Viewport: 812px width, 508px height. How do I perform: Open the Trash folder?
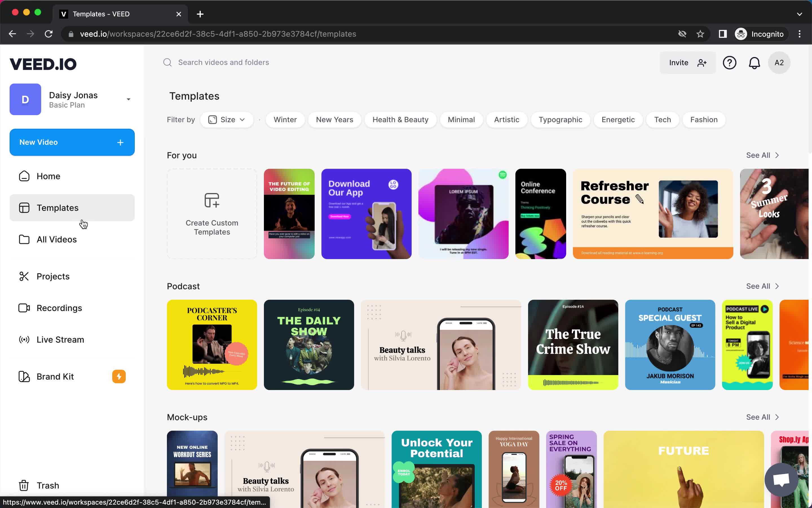pos(72,485)
